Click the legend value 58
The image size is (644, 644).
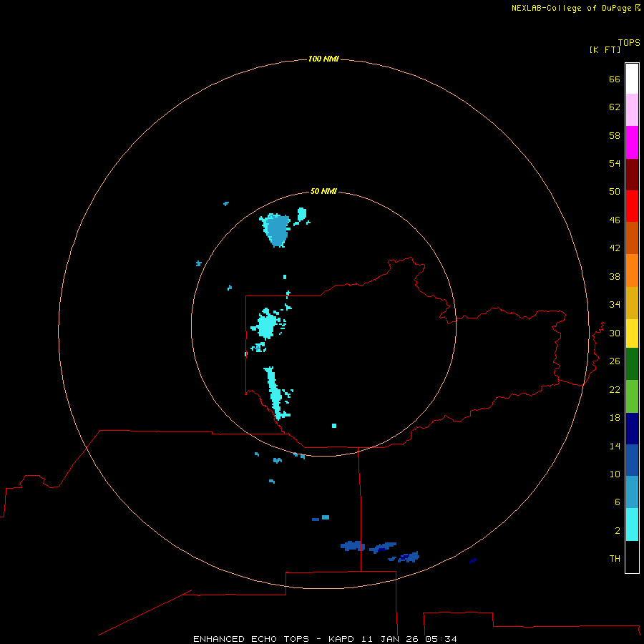[615, 135]
